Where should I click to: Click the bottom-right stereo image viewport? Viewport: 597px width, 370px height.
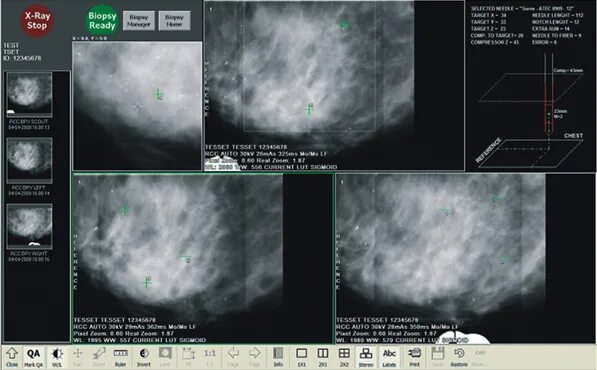465,259
